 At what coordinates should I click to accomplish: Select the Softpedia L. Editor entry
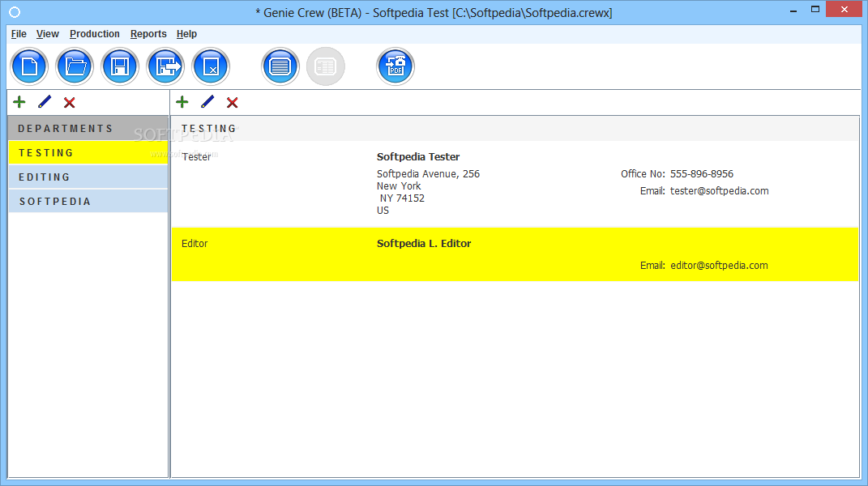pyautogui.click(x=515, y=254)
